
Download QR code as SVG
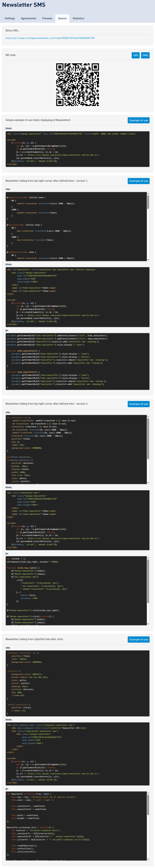136,55
